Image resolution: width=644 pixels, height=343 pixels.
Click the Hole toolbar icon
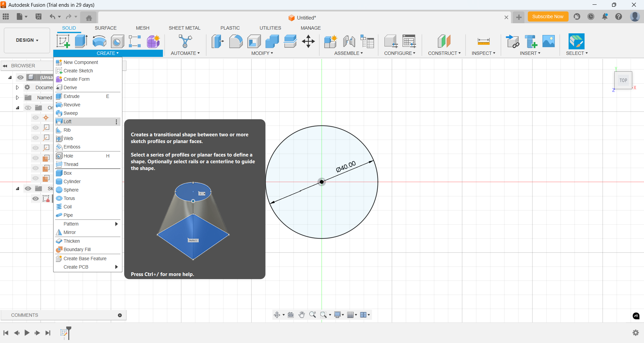pos(117,41)
